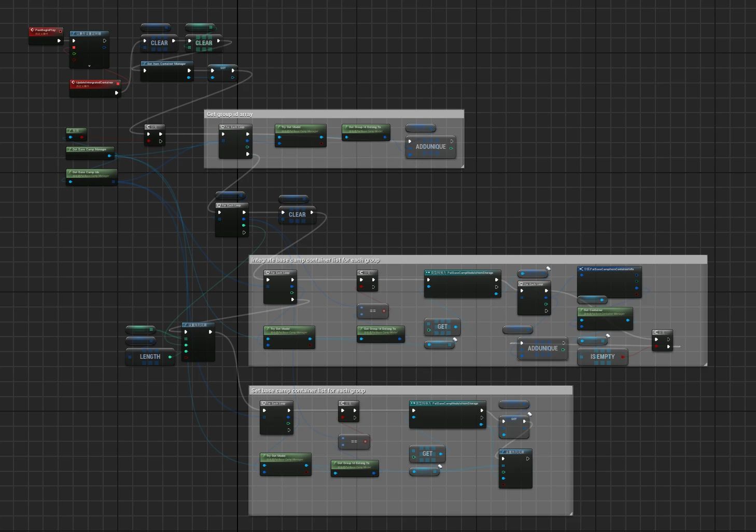Screen dimensions: 756x532
Task: Click Get Item Container Manager function icon
Action: point(144,64)
